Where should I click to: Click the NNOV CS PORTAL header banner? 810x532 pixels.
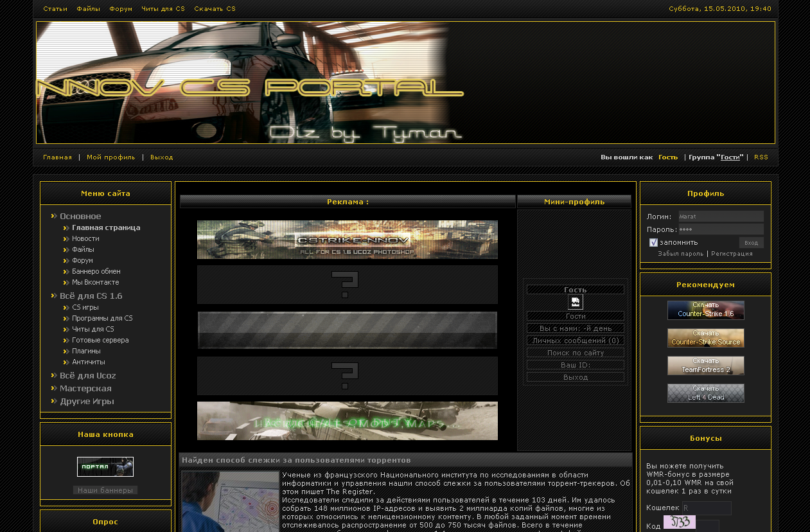pyautogui.click(x=405, y=82)
